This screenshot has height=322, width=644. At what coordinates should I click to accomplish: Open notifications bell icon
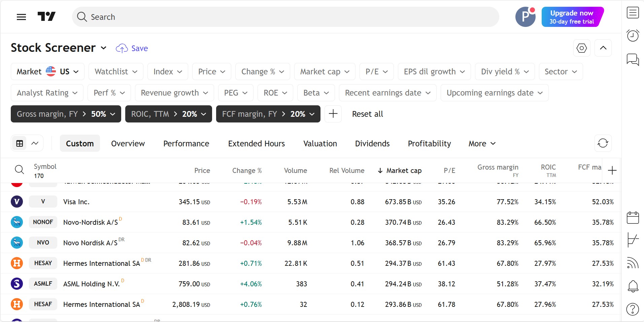pos(633,286)
